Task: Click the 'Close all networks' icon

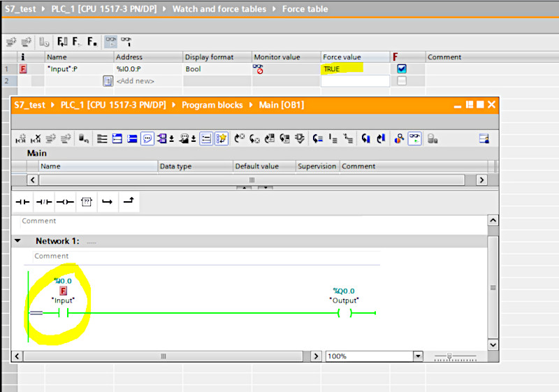Action: click(117, 138)
